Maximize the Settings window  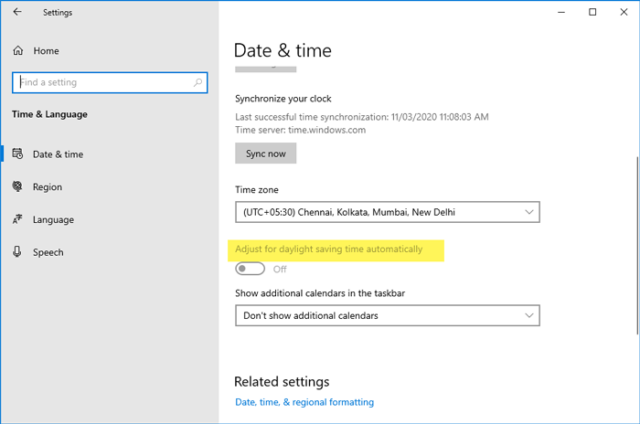click(593, 12)
